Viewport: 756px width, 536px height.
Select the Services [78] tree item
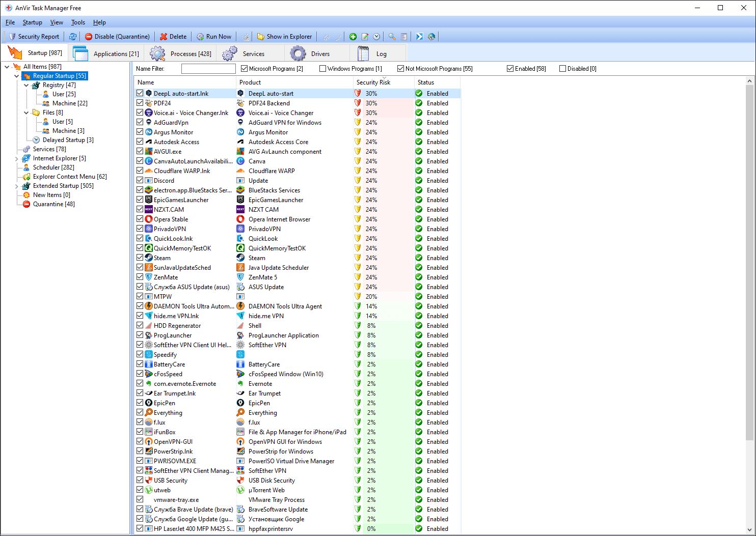(x=49, y=149)
